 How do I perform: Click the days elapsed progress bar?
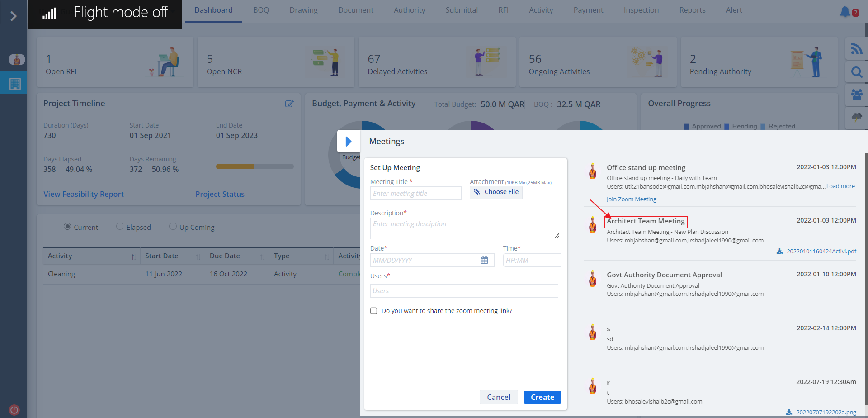255,166
